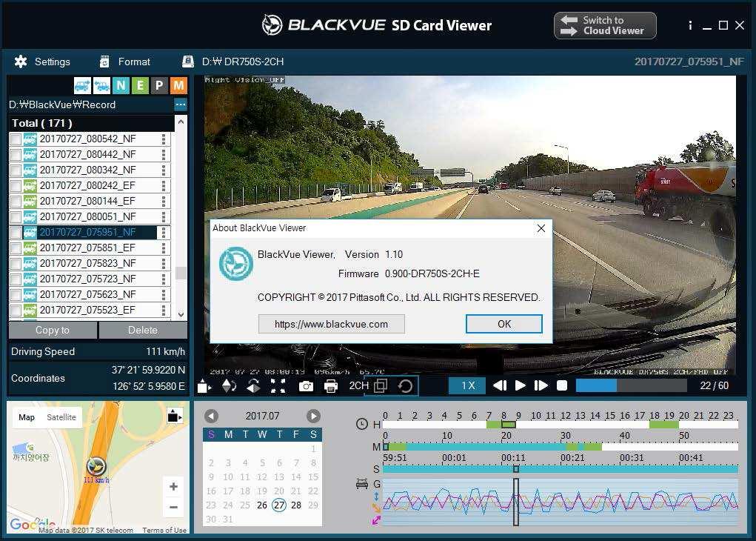756x541 pixels.
Task: Check the box for 20170727_080542_NF
Action: pyautogui.click(x=16, y=139)
